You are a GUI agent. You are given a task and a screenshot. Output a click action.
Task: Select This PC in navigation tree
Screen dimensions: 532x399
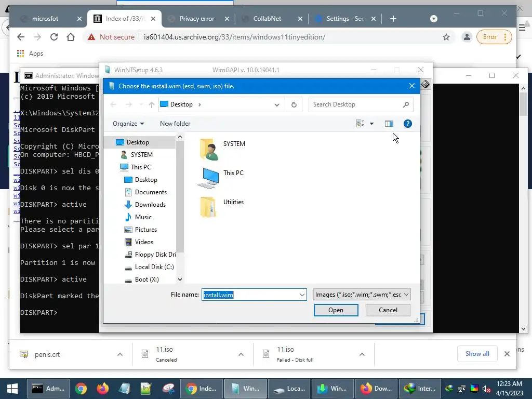tap(140, 167)
